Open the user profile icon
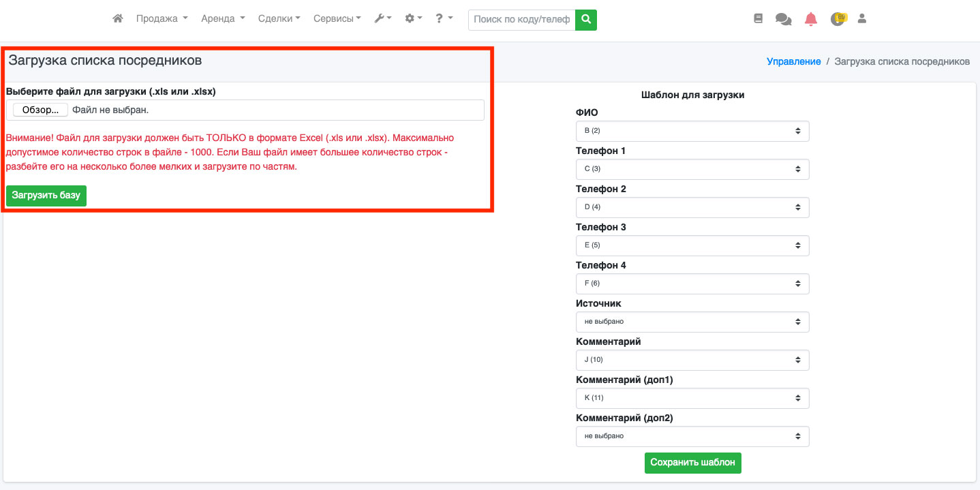Image resolution: width=980 pixels, height=490 pixels. [x=861, y=19]
